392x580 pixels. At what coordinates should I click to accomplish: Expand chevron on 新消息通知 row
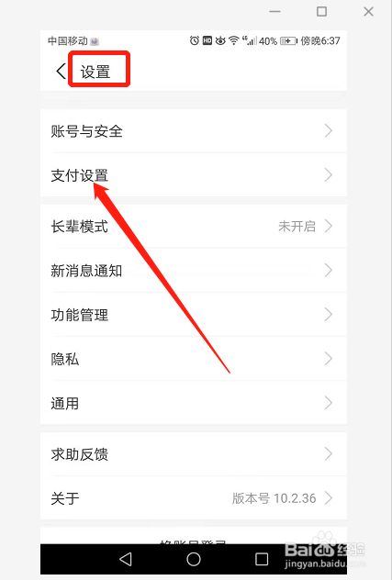point(329,270)
